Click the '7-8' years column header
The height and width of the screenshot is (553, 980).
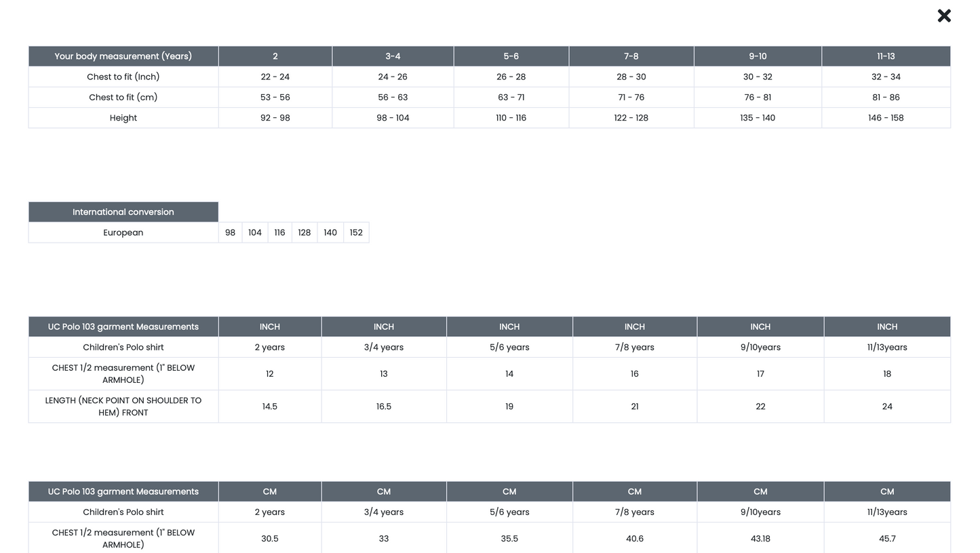click(631, 56)
